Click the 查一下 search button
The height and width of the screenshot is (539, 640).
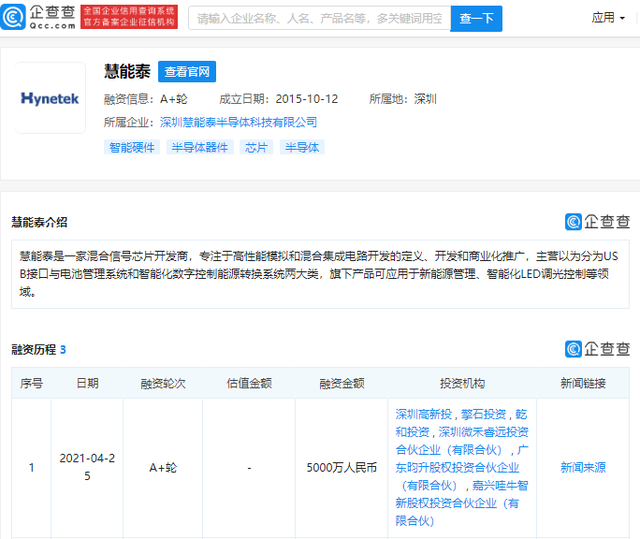tap(476, 18)
